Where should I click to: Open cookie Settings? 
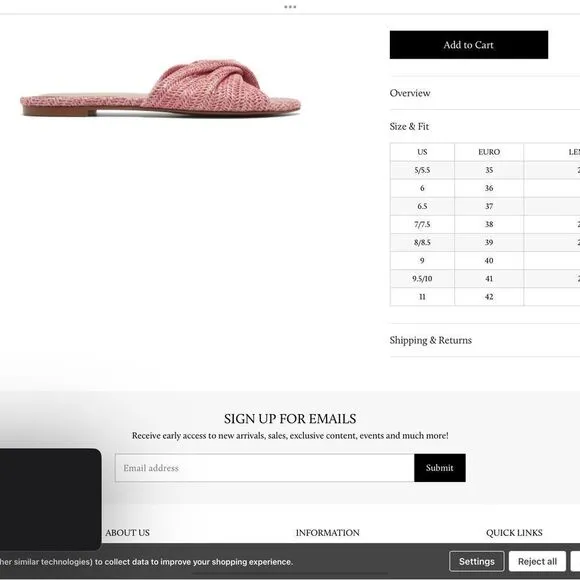(x=477, y=562)
